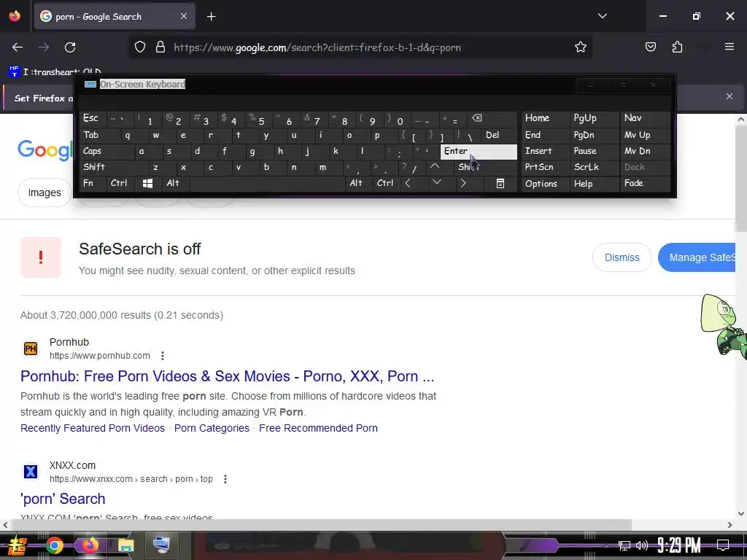The height and width of the screenshot is (560, 747).
Task: Open File Explorer from the taskbar
Action: click(x=125, y=545)
